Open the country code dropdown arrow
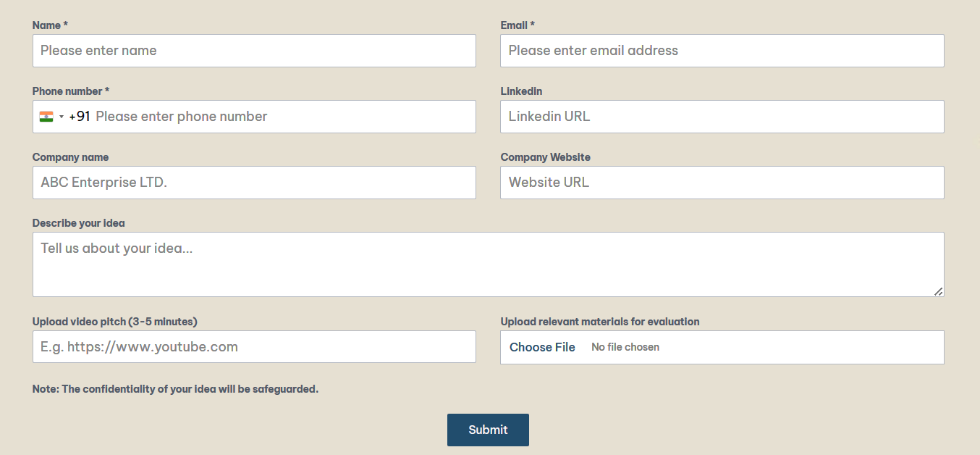The height and width of the screenshot is (455, 980). (62, 117)
